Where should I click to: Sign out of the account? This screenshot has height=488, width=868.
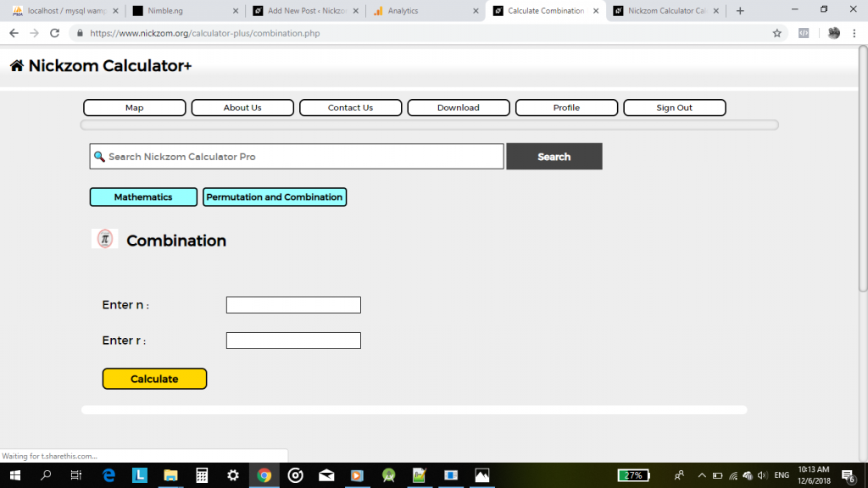pyautogui.click(x=674, y=108)
